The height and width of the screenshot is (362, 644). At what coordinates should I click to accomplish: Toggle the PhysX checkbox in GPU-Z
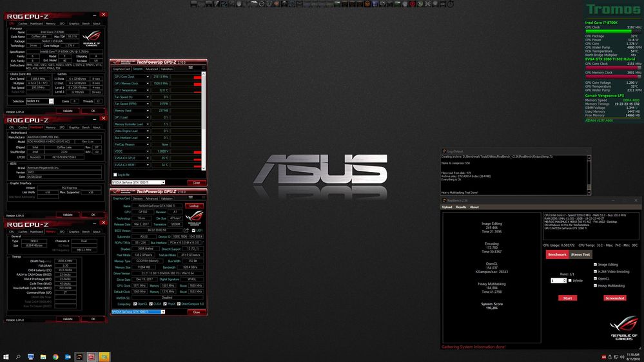point(164,304)
